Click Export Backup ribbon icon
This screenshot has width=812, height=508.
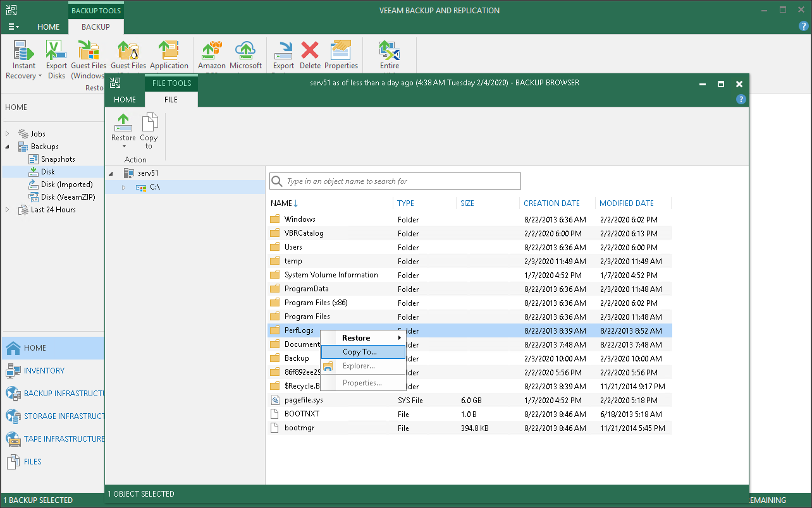point(283,51)
